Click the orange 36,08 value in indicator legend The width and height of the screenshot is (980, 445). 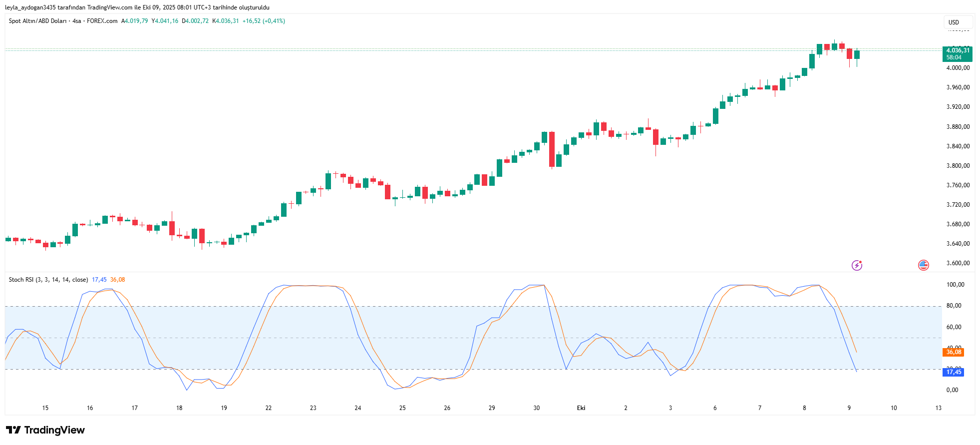pos(118,280)
